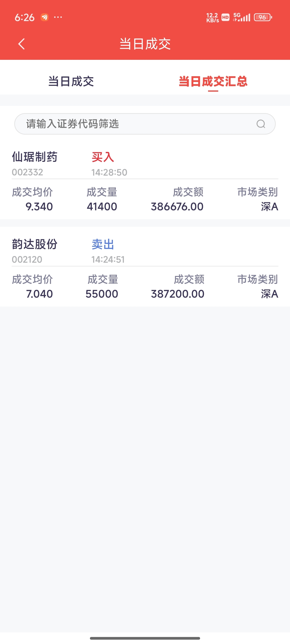Select the 当日成交汇总 tab
The image size is (290, 644).
(x=213, y=82)
